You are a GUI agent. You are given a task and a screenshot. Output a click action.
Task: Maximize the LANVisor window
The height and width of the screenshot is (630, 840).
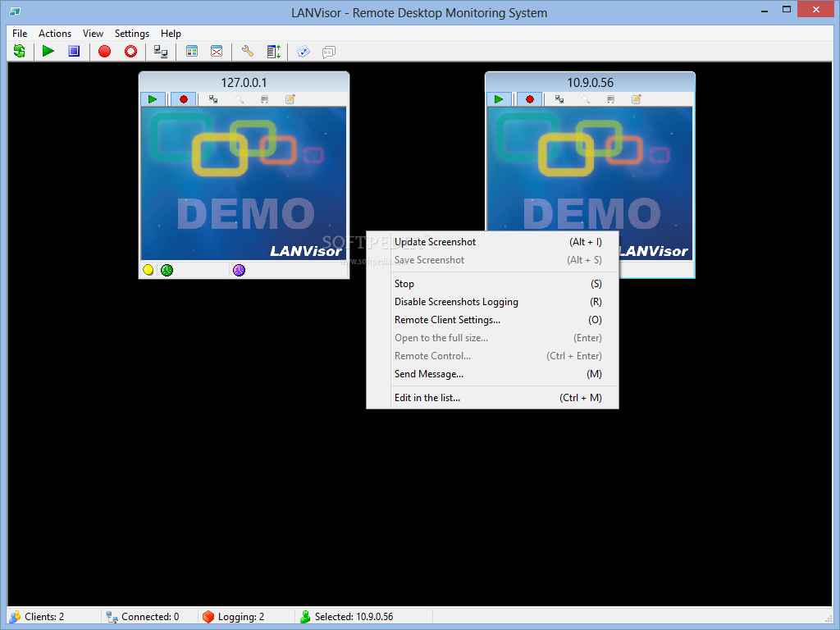coord(787,10)
